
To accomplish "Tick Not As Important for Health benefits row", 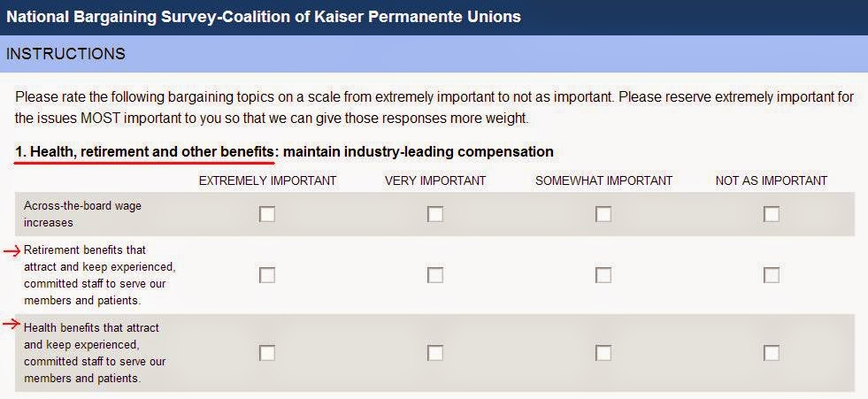I will tap(772, 353).
